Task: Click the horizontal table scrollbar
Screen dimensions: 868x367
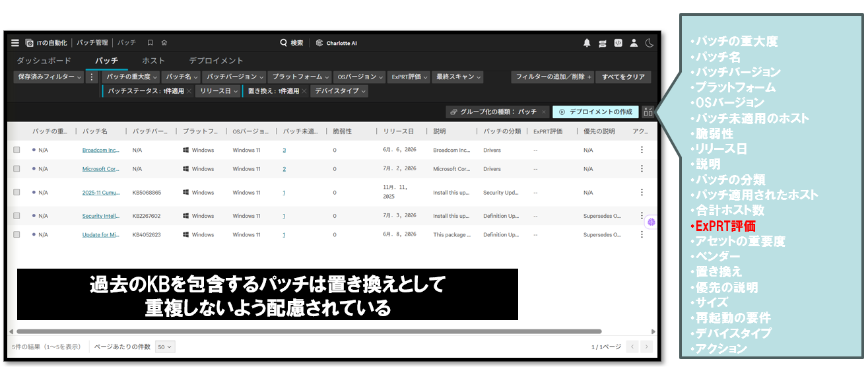Action: [x=309, y=331]
